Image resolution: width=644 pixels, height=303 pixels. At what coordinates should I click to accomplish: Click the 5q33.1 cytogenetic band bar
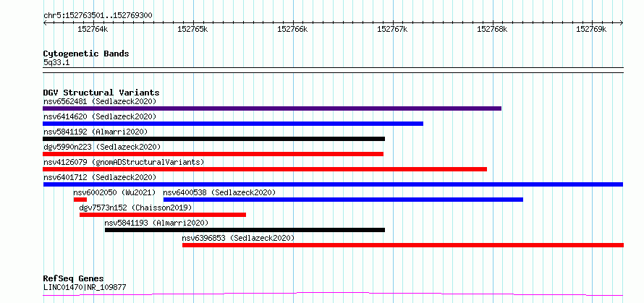click(333, 70)
